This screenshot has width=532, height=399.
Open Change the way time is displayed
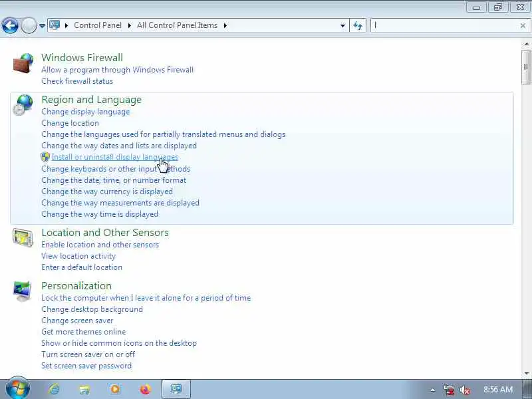(x=100, y=214)
